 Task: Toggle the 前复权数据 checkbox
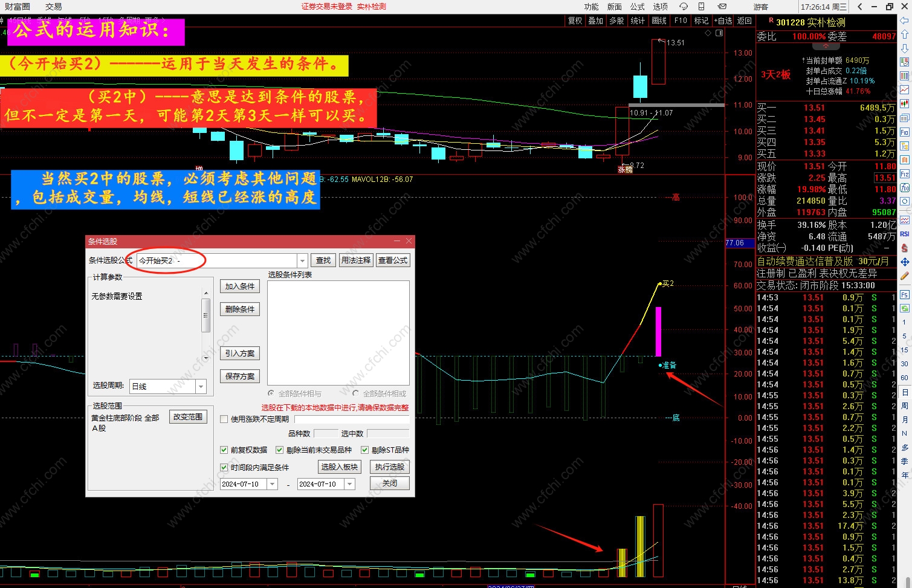(x=224, y=450)
